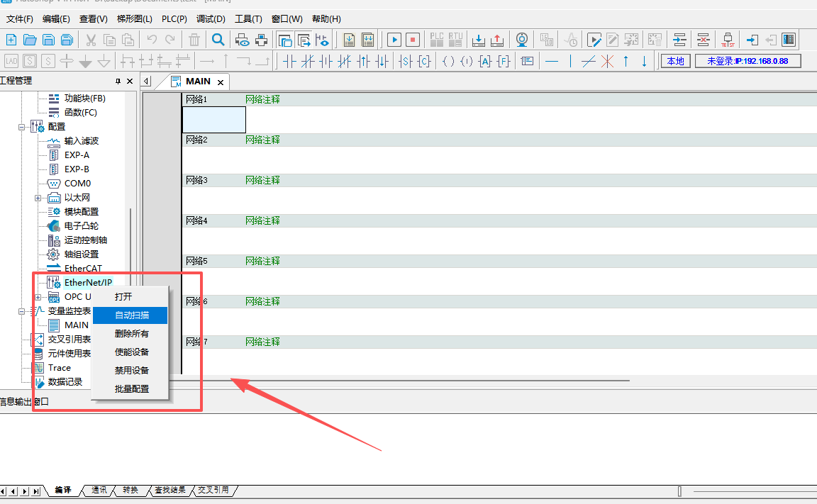Click the Run play button icon
The width and height of the screenshot is (817, 504).
[x=394, y=40]
